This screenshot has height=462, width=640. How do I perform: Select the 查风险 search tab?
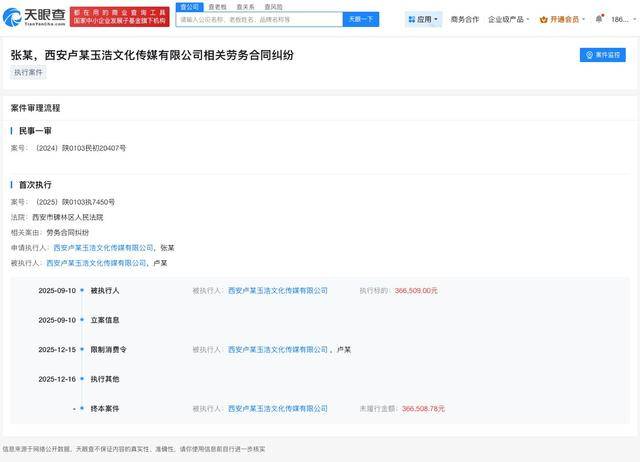[x=273, y=7]
